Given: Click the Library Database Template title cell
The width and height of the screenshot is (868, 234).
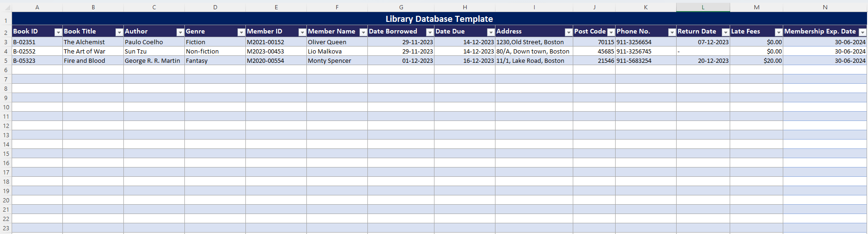Looking at the screenshot, I should pos(439,19).
